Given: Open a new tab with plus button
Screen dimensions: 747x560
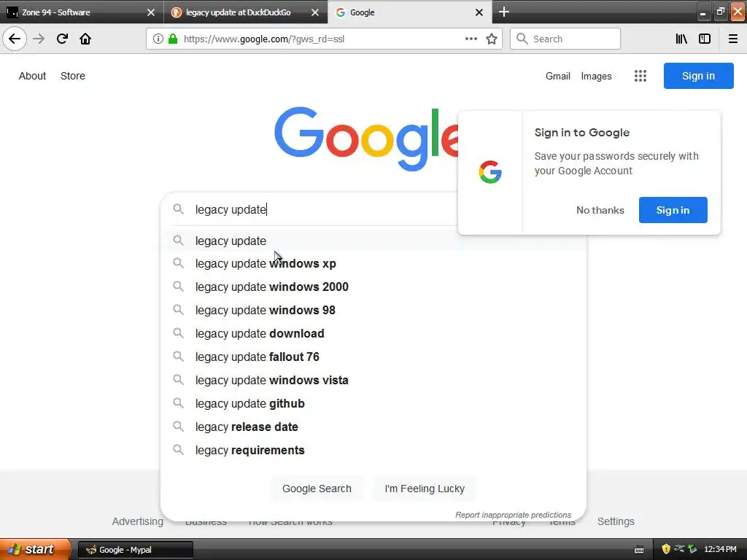Looking at the screenshot, I should click(x=503, y=12).
